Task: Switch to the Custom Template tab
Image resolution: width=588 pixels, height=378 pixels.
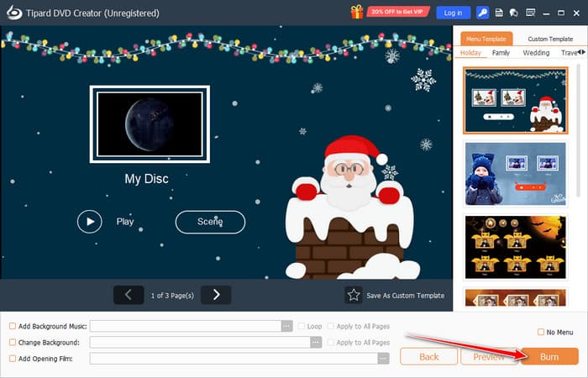Action: click(549, 39)
